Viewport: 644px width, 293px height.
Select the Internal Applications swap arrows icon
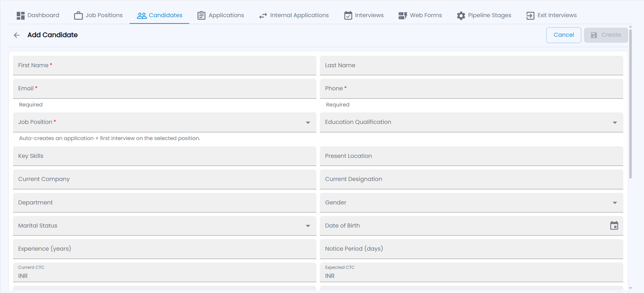[263, 15]
